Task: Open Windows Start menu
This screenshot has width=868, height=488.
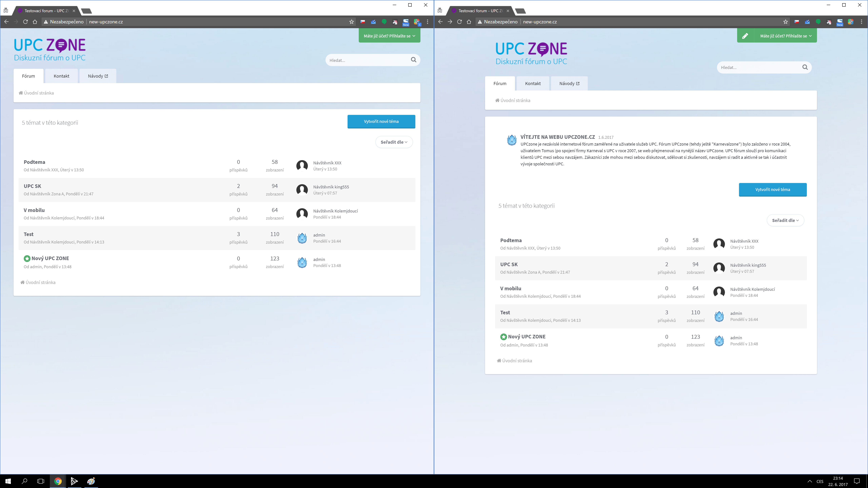Action: 8,481
